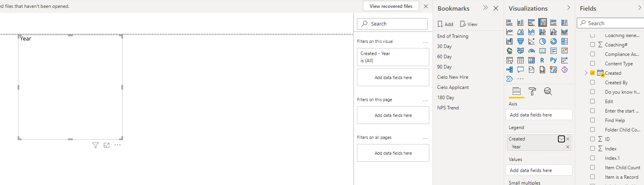
Task: Open the Format paint roller tab
Action: (x=532, y=91)
